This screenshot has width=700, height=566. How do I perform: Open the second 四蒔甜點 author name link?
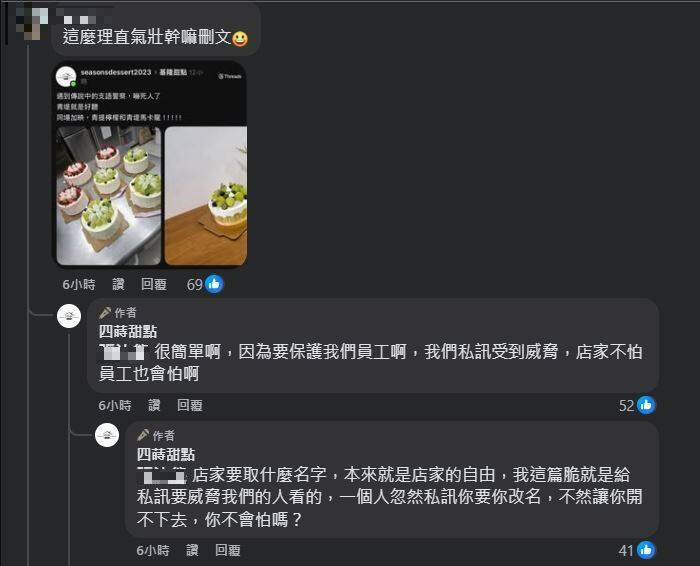click(166, 455)
